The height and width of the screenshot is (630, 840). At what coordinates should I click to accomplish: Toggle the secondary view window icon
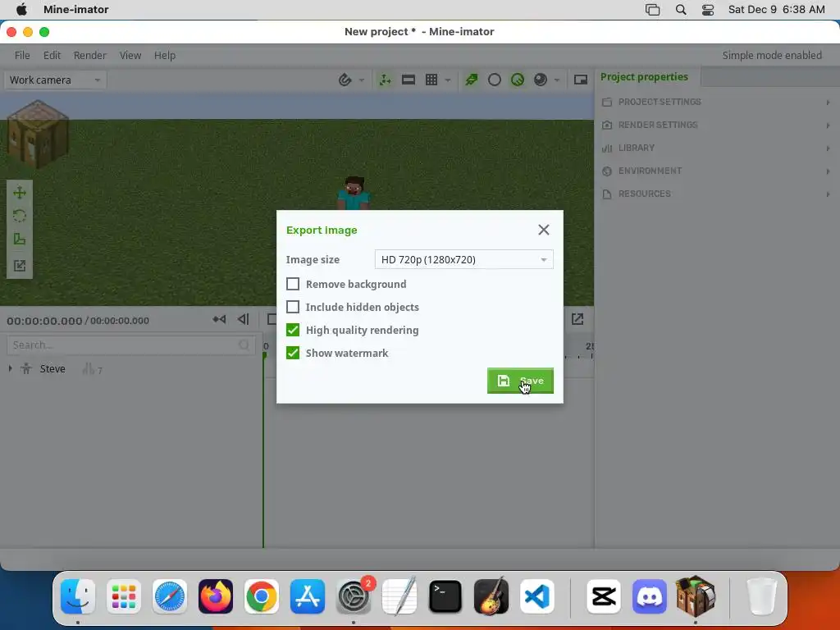[x=581, y=80]
